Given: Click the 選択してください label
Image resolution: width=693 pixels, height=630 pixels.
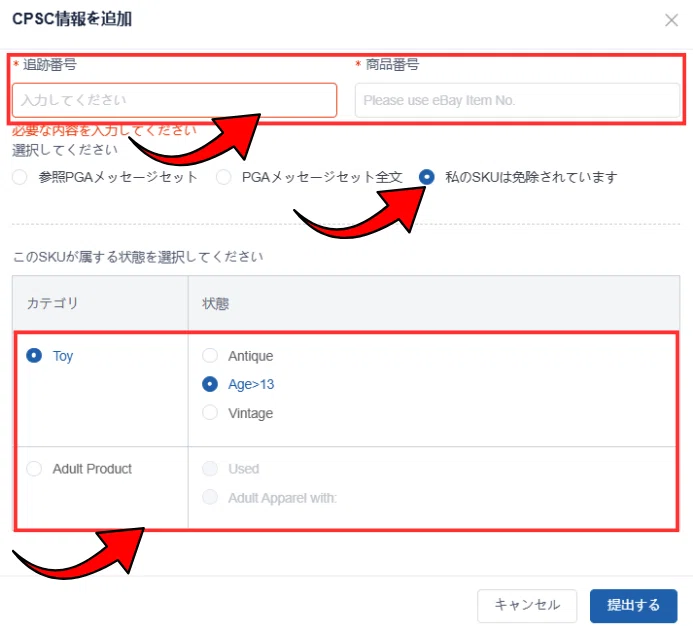Looking at the screenshot, I should [65, 150].
